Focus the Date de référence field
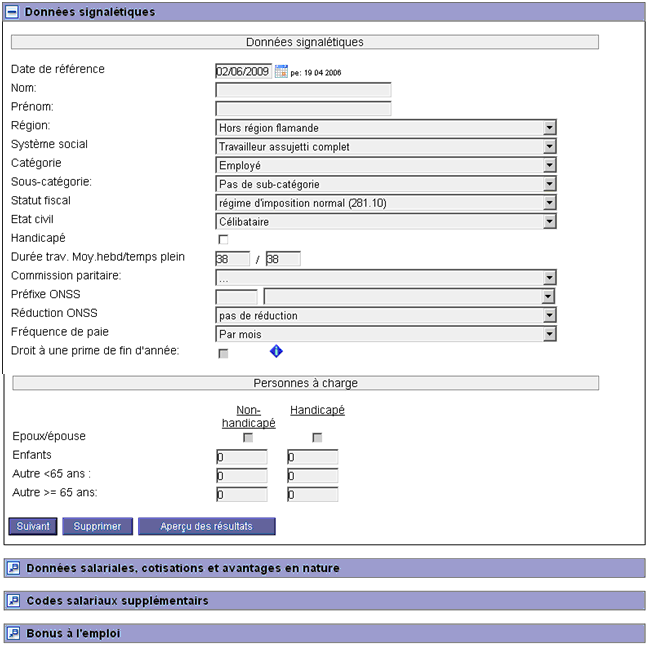Image resolution: width=647 pixels, height=645 pixels. coord(244,71)
